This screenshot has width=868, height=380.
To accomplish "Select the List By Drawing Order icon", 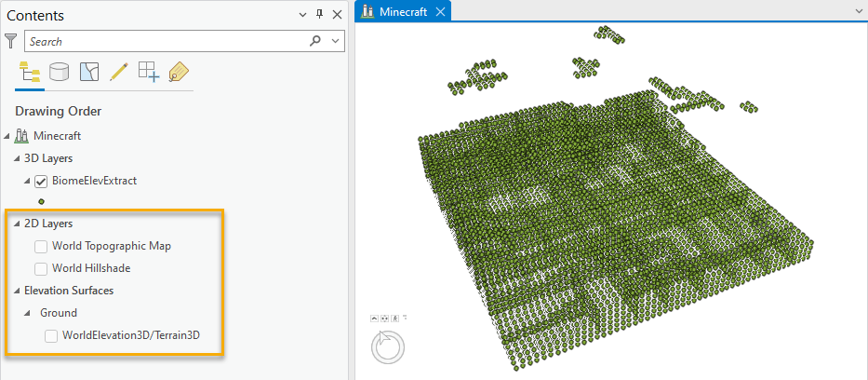I will pyautogui.click(x=30, y=72).
